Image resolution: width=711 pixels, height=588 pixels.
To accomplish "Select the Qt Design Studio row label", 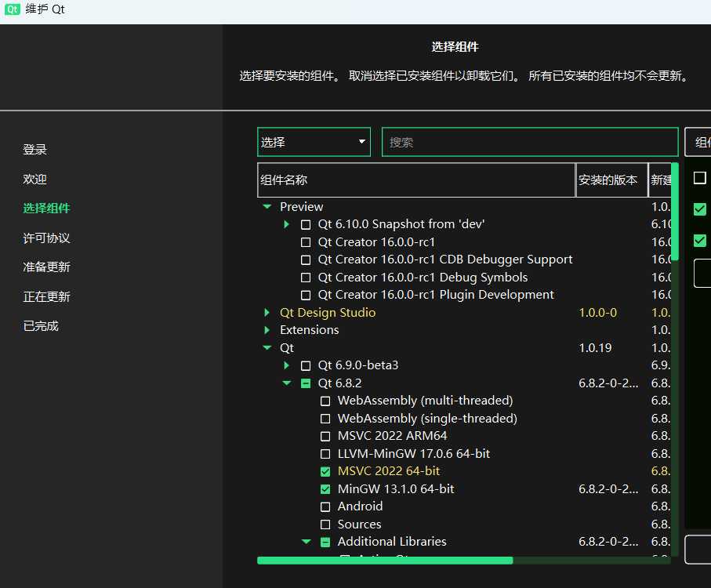I will [328, 312].
